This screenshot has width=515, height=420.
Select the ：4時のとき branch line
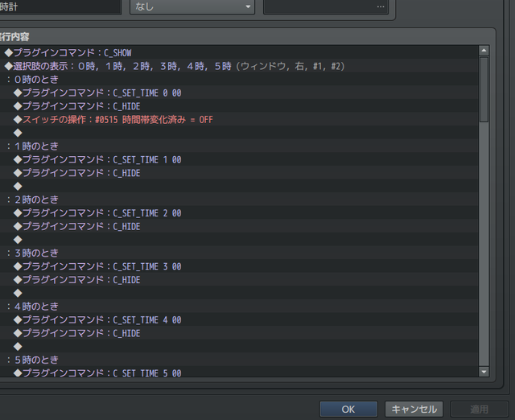[x=239, y=307]
